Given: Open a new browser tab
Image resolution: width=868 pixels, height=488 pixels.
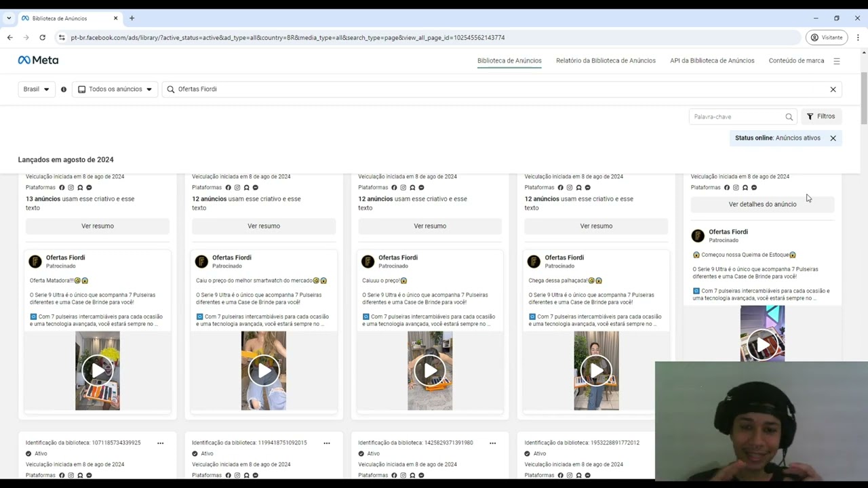Looking at the screenshot, I should pyautogui.click(x=132, y=18).
